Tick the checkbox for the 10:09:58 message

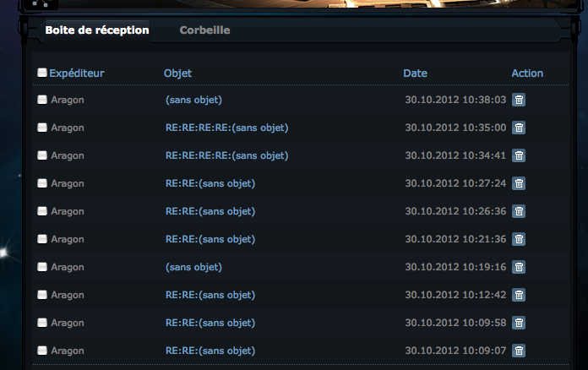[x=42, y=323]
